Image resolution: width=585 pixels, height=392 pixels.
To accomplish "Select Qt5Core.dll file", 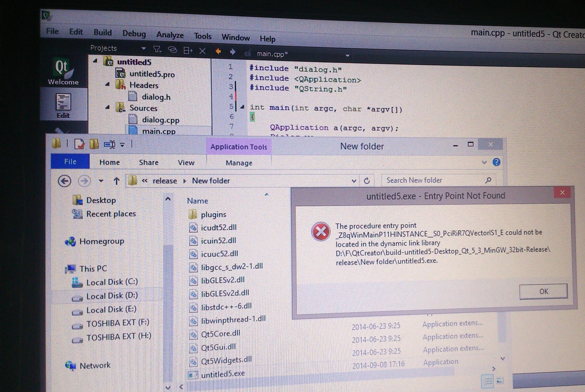I will click(220, 333).
